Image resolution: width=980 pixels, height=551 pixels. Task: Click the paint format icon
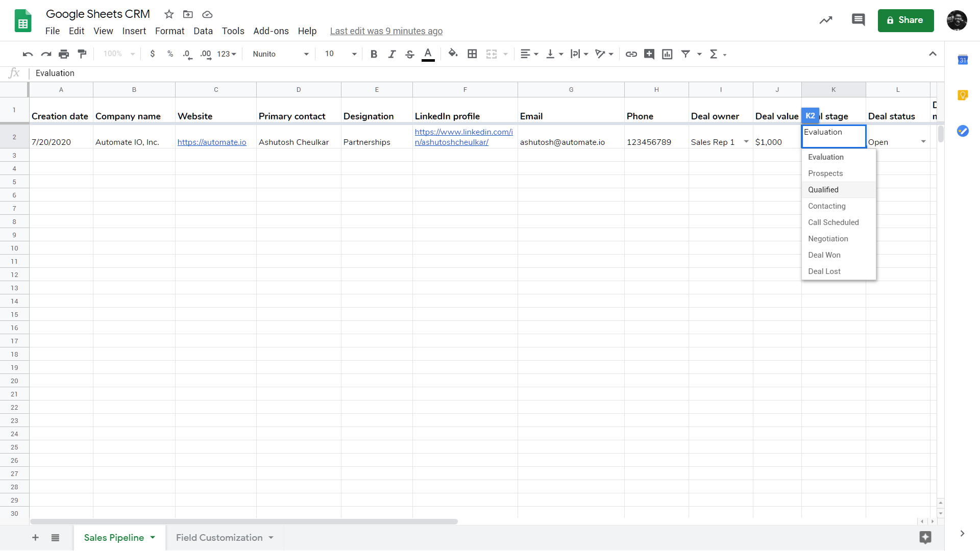[x=82, y=54]
